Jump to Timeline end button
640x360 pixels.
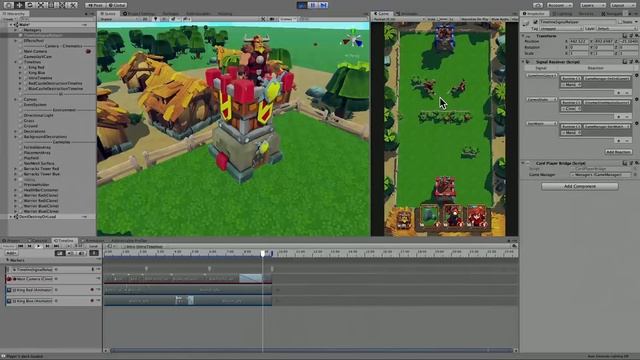56,246
